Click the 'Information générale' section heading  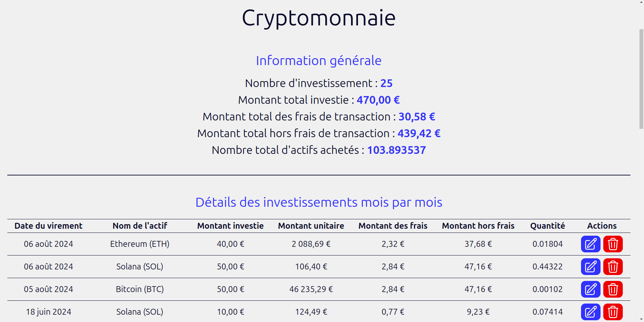(x=318, y=60)
